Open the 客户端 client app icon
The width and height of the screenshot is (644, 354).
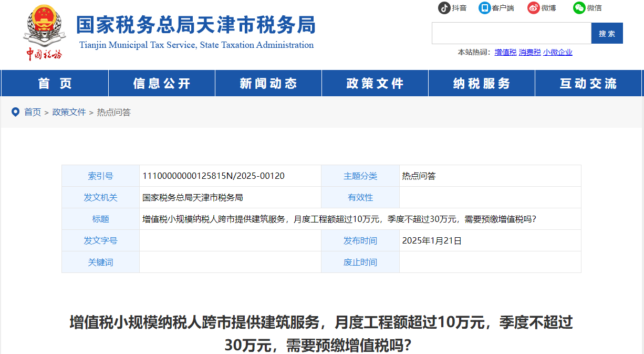484,8
